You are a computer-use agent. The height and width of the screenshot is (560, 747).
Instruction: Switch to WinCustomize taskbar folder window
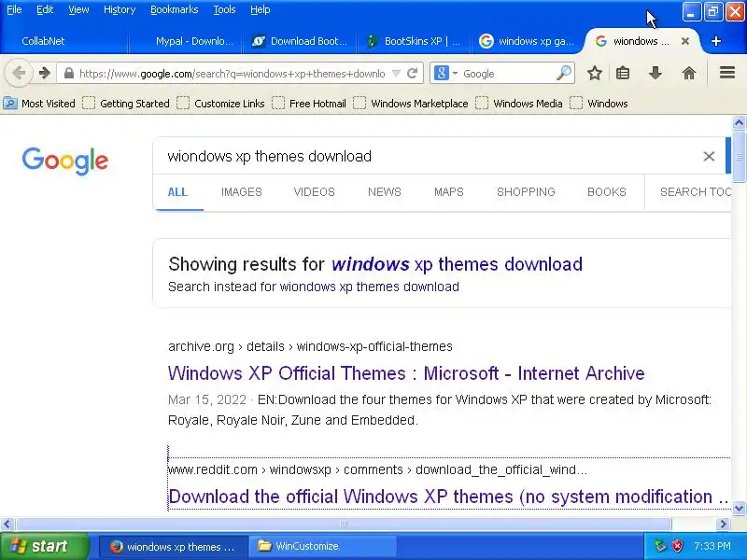[322, 546]
